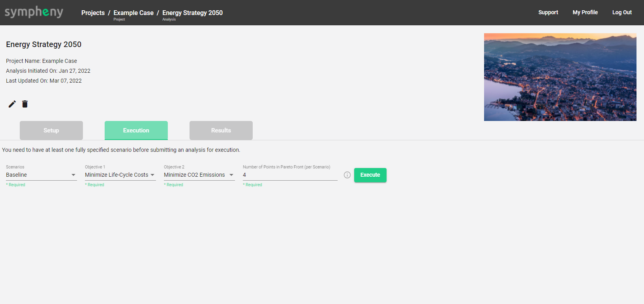Go to My Profile
The image size is (644, 304).
[585, 12]
